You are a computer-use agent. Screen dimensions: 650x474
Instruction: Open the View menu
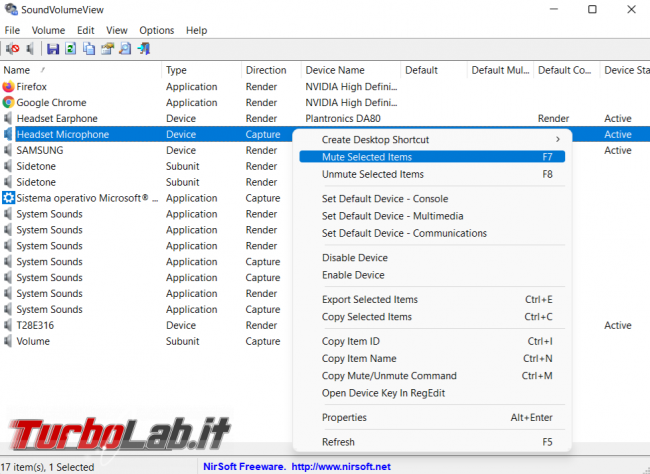click(x=116, y=30)
